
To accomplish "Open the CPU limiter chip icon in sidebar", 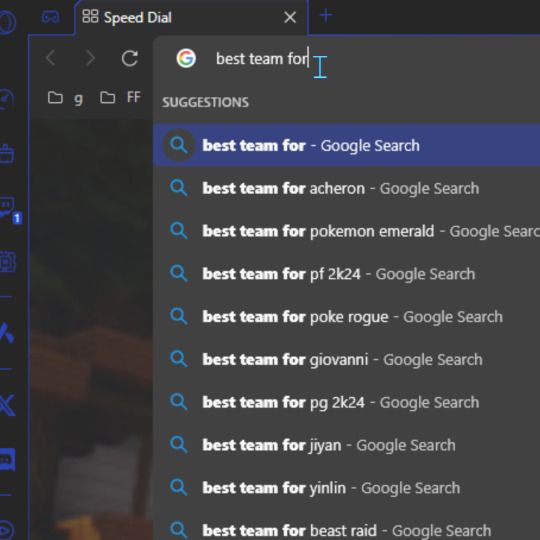I will click(7, 262).
